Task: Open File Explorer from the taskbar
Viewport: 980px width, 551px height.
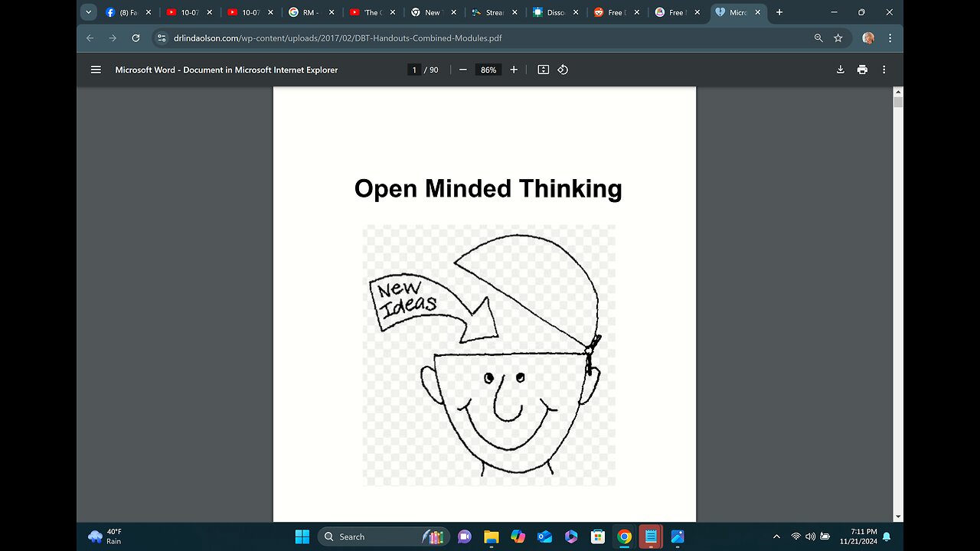Action: 491,536
